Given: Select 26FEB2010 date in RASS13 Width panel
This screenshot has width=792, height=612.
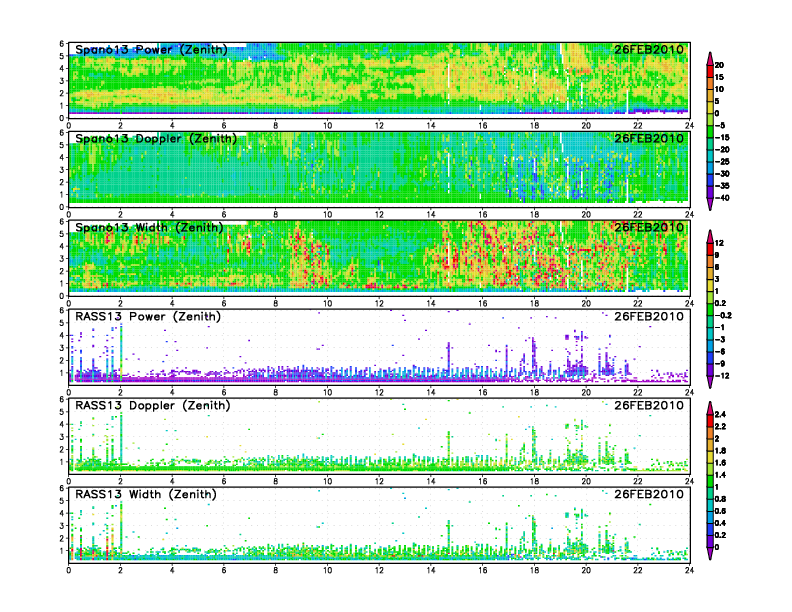Looking at the screenshot, I should 649,494.
